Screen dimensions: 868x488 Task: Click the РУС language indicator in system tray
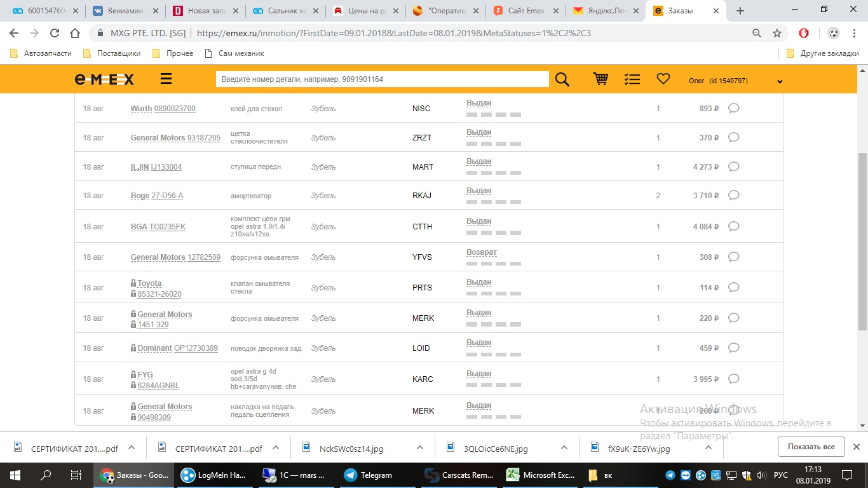point(780,475)
